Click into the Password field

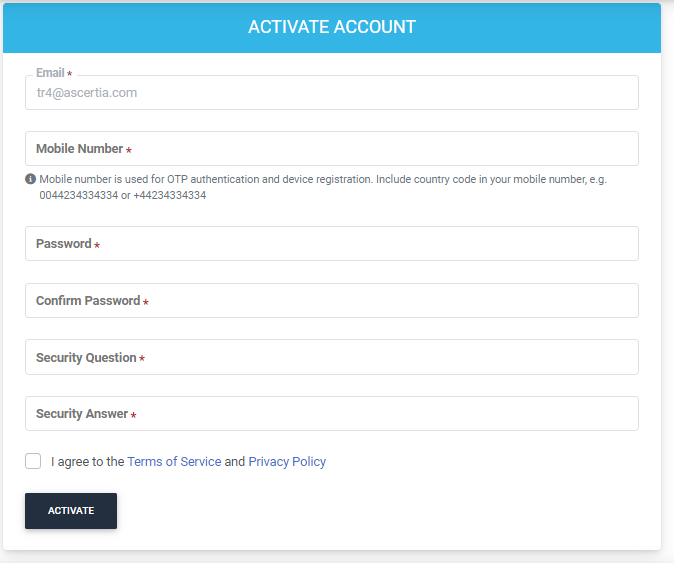pos(332,244)
